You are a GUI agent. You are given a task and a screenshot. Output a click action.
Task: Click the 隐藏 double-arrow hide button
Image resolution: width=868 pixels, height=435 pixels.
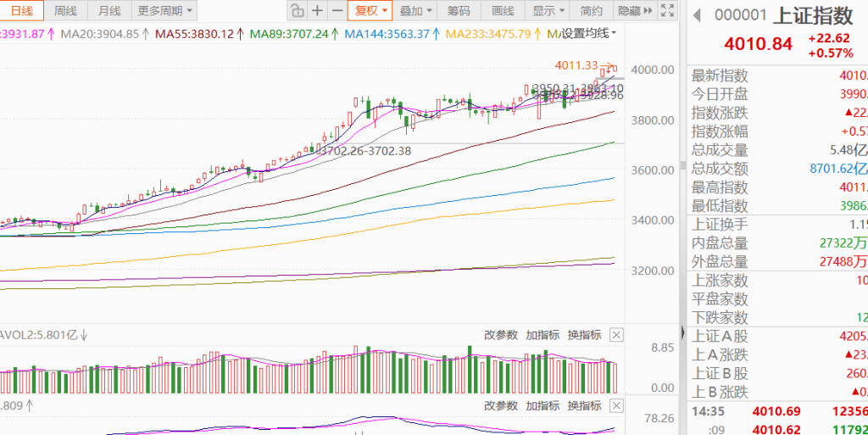pyautogui.click(x=635, y=11)
